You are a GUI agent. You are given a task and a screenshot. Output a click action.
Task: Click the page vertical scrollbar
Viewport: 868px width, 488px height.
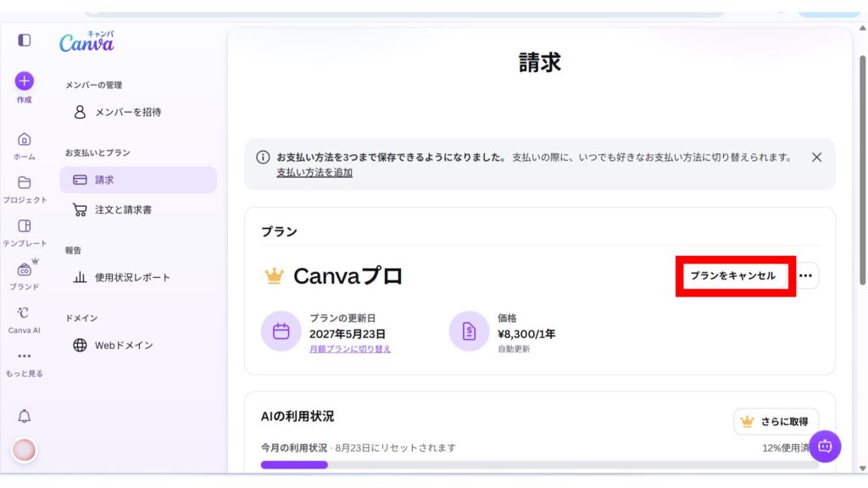862,171
